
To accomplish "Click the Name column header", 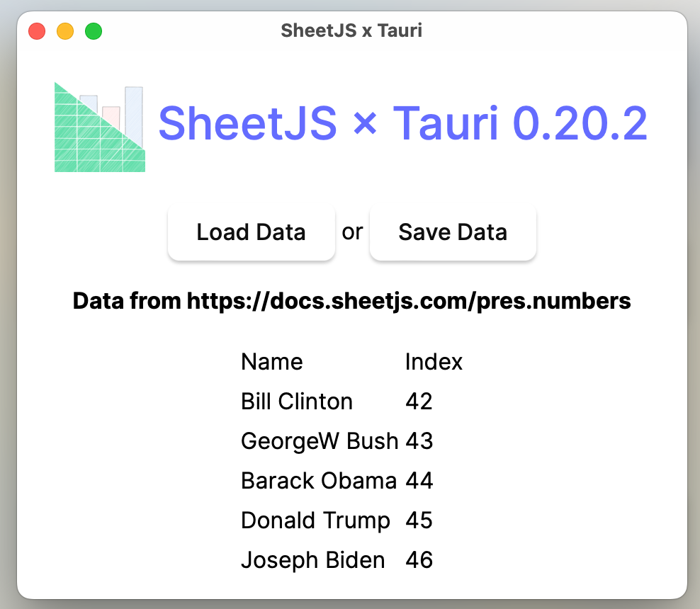I will click(x=272, y=362).
